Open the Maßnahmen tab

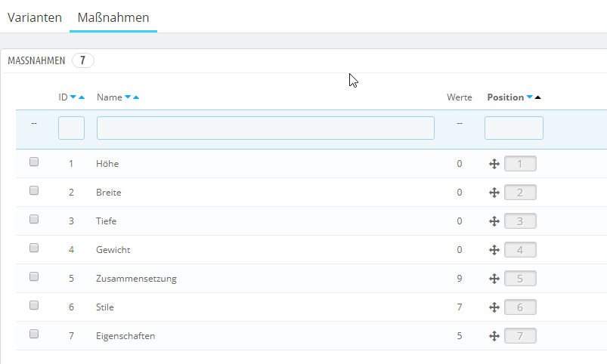click(x=113, y=17)
